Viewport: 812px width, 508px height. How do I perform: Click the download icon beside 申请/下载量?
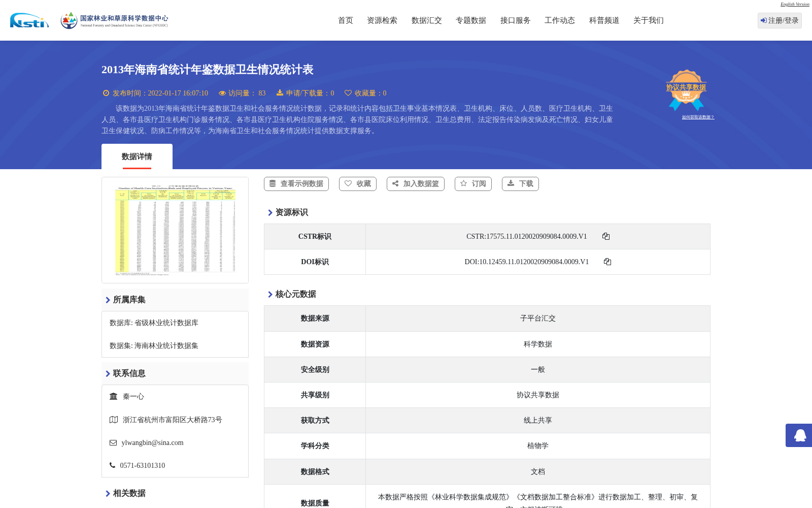[x=280, y=93]
